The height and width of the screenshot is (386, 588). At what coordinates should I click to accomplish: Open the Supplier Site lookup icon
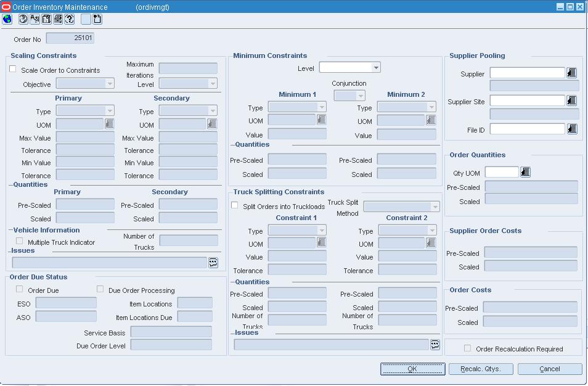(571, 101)
